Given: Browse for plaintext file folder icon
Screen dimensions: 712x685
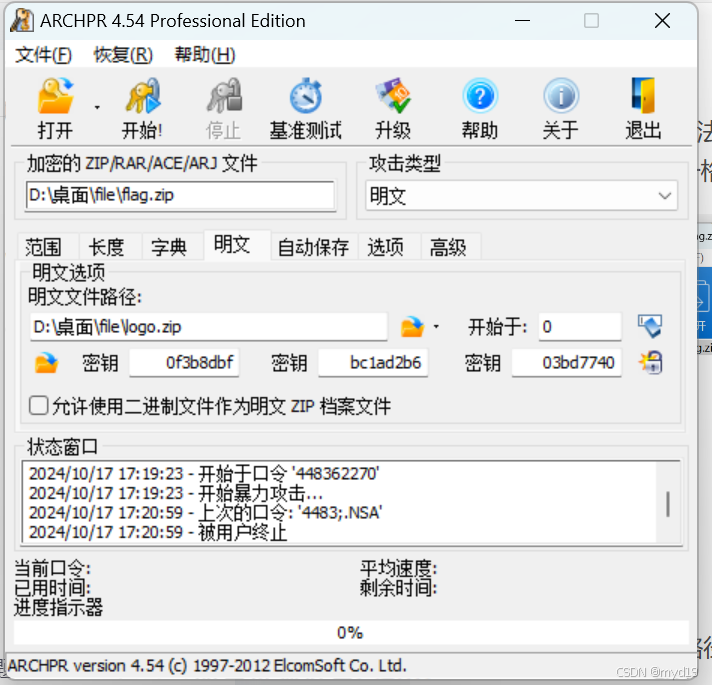Looking at the screenshot, I should (x=412, y=327).
